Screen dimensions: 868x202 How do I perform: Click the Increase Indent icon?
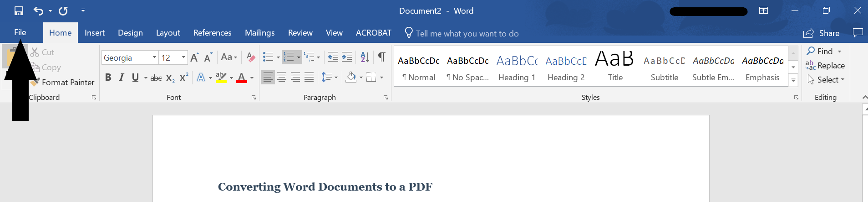point(347,57)
